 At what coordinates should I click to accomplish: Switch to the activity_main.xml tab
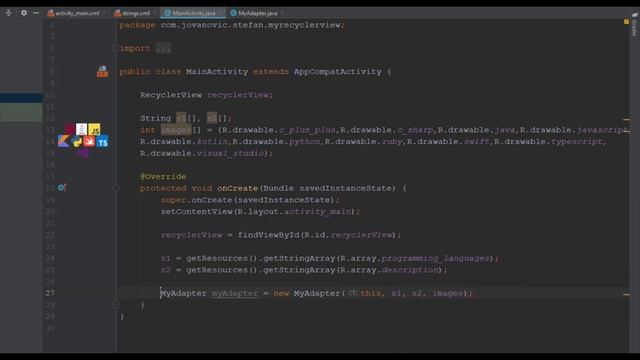tap(77, 13)
